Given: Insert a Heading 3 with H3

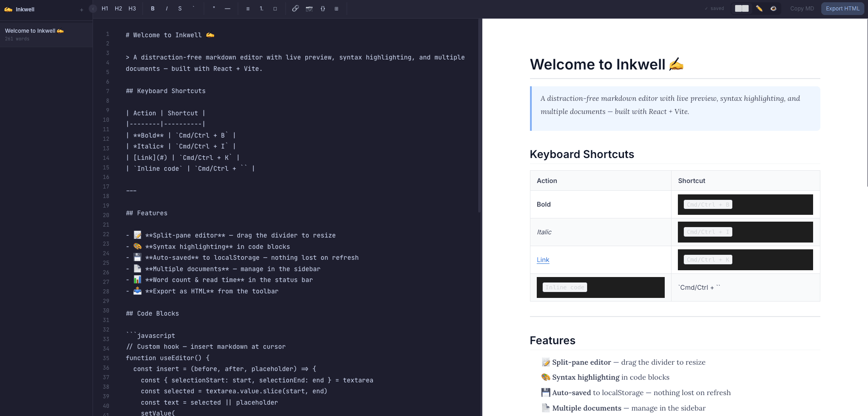Looking at the screenshot, I should tap(132, 9).
